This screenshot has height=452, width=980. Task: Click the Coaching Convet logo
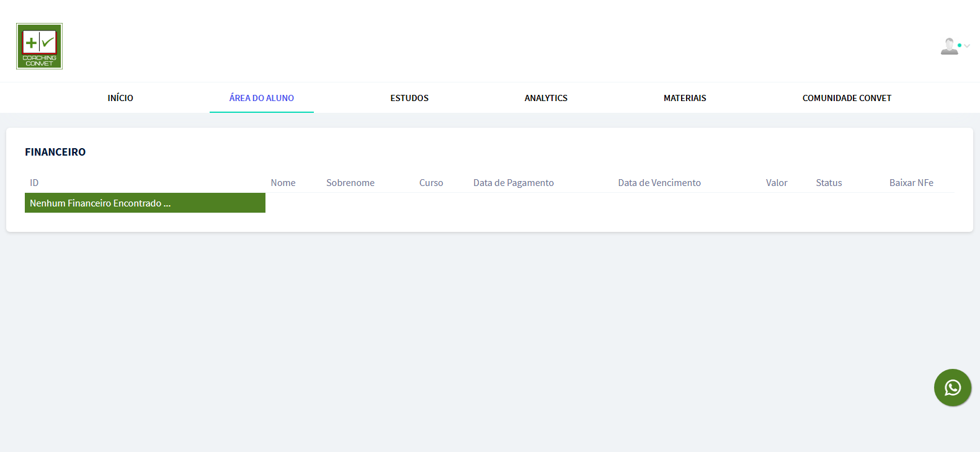click(39, 47)
